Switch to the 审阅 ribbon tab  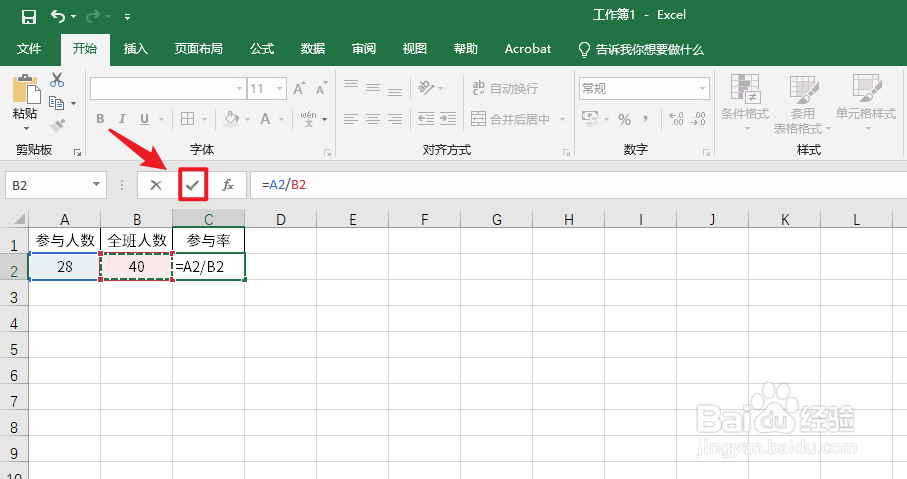364,49
